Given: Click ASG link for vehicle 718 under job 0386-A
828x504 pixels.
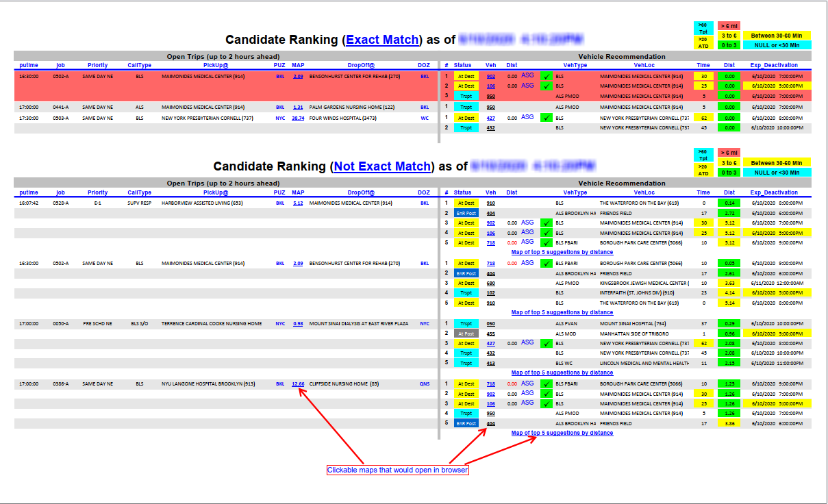Looking at the screenshot, I should point(527,383).
